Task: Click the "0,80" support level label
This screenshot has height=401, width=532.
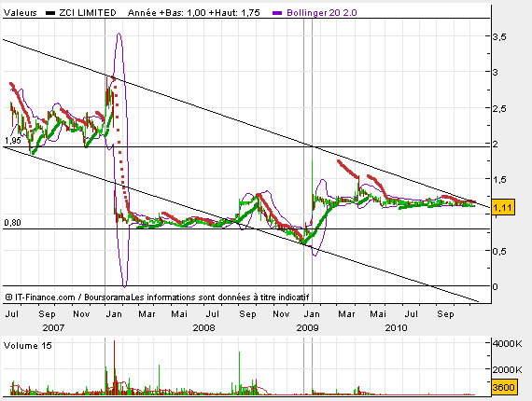Action: click(x=12, y=223)
